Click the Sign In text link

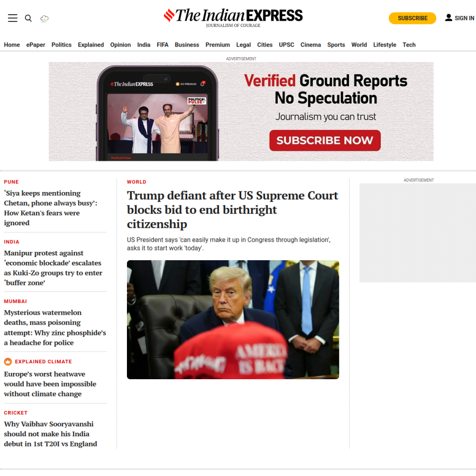pos(464,18)
